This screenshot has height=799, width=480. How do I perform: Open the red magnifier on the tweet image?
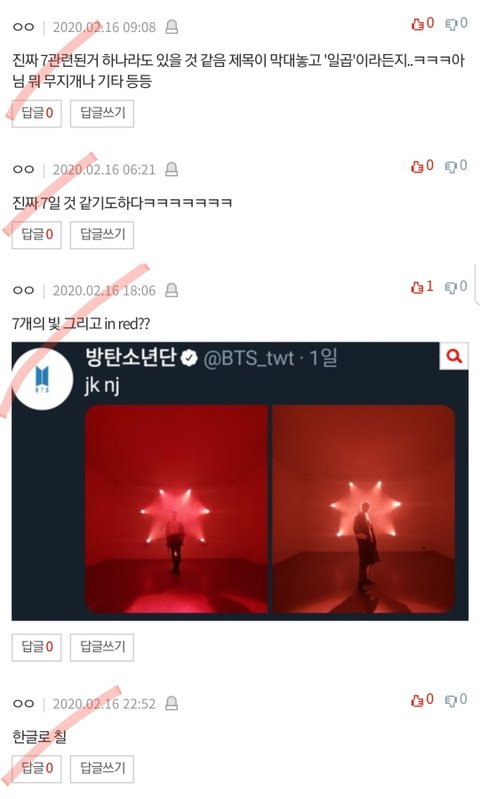[x=454, y=356]
